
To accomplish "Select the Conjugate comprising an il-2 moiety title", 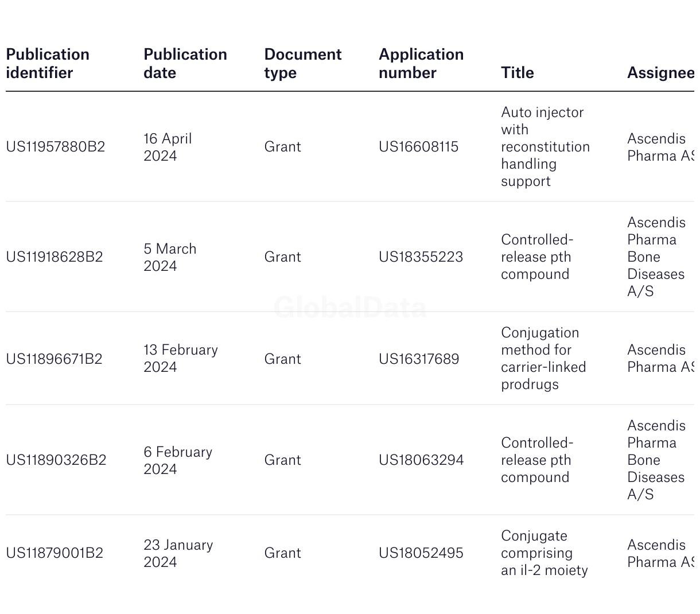I will [x=545, y=553].
